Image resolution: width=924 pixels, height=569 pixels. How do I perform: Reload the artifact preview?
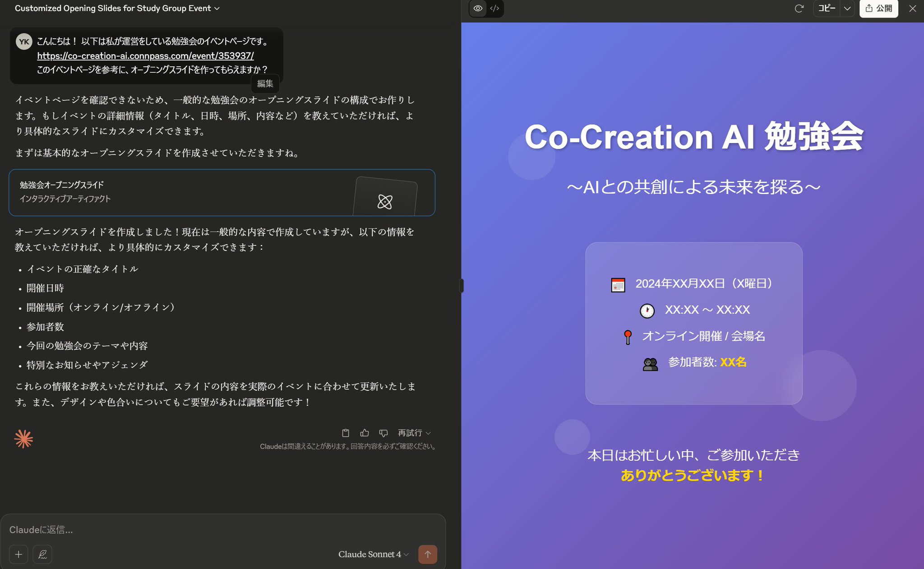click(799, 8)
